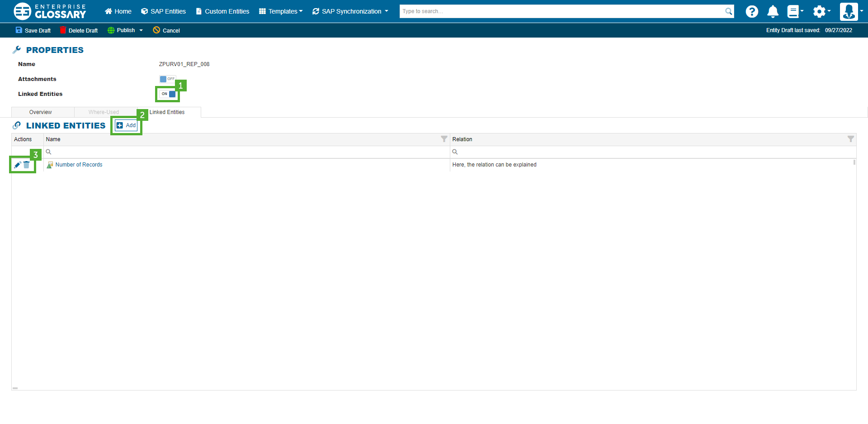Open the Templates dropdown menu
868x424 pixels.
(x=281, y=11)
